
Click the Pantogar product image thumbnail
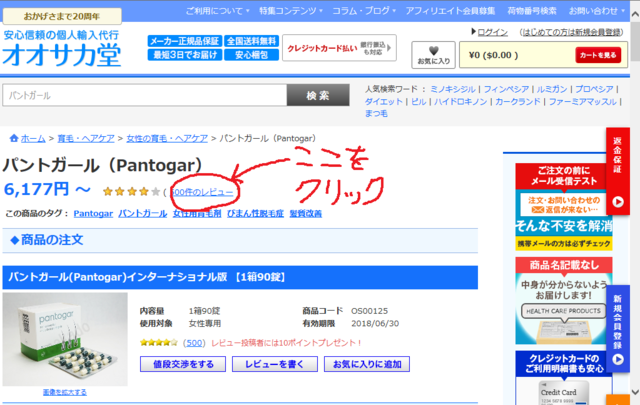click(65, 339)
